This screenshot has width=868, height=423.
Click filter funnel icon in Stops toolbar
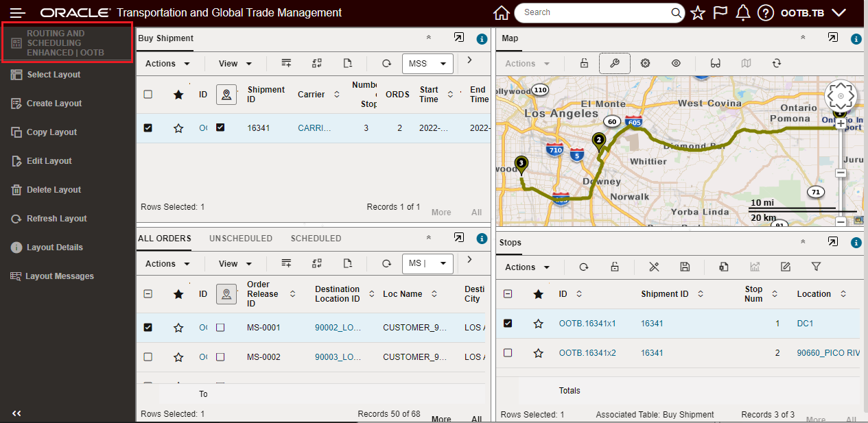816,267
